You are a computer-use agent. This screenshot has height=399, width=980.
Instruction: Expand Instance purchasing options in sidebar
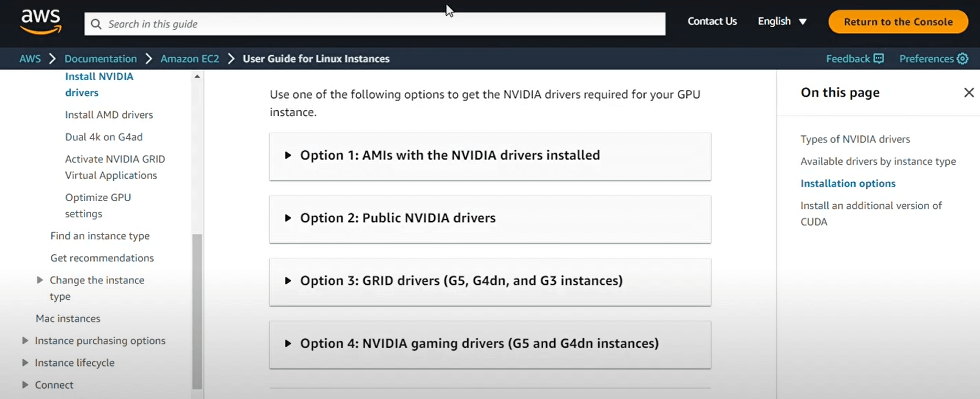coord(25,341)
